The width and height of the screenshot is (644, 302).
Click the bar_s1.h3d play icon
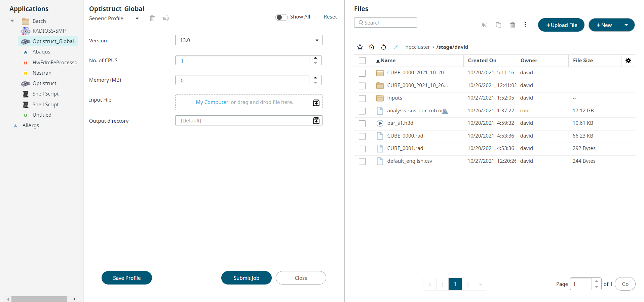click(380, 123)
